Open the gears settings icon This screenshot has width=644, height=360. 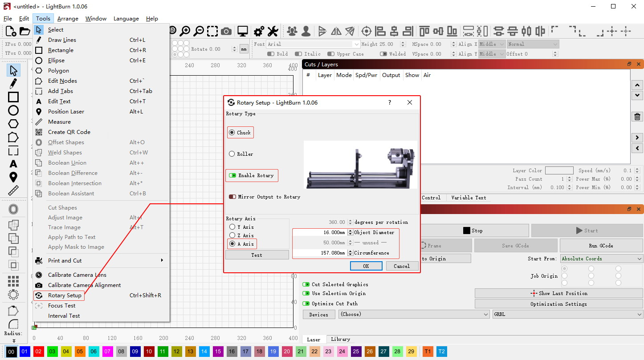(x=259, y=31)
